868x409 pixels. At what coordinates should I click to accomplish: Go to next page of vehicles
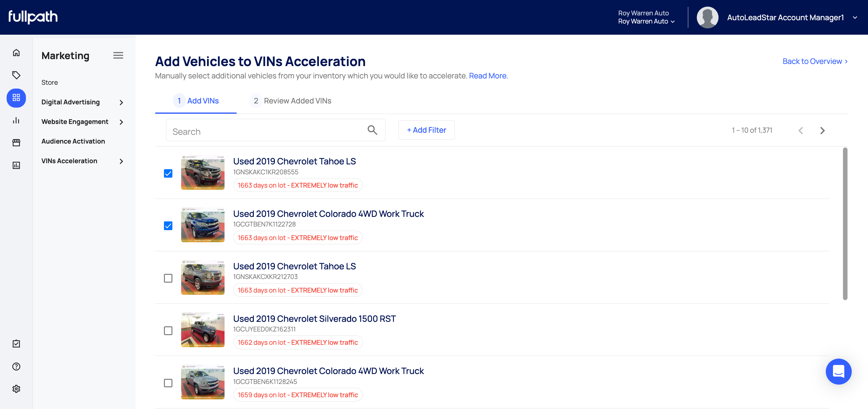pyautogui.click(x=822, y=131)
